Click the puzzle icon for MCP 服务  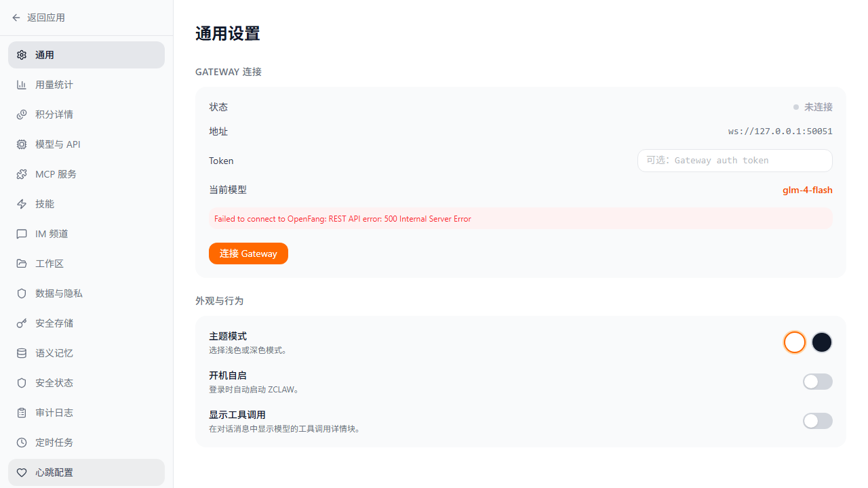click(22, 174)
